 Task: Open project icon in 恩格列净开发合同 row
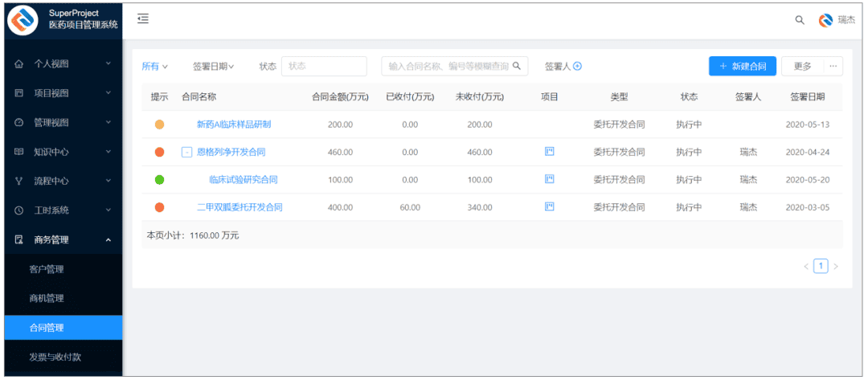point(549,152)
